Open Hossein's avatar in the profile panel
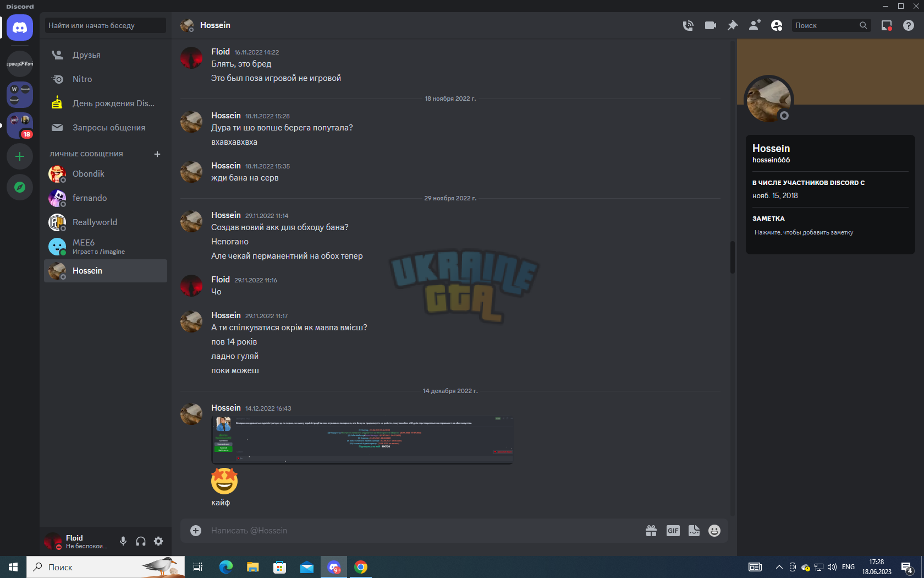Image resolution: width=924 pixels, height=578 pixels. click(x=768, y=100)
